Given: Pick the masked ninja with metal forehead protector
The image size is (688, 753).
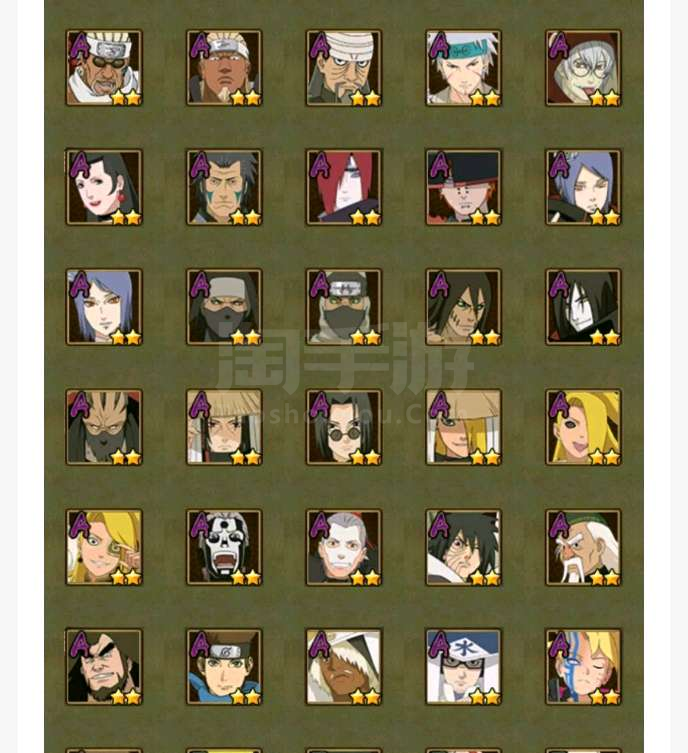Looking at the screenshot, I should coord(344,307).
